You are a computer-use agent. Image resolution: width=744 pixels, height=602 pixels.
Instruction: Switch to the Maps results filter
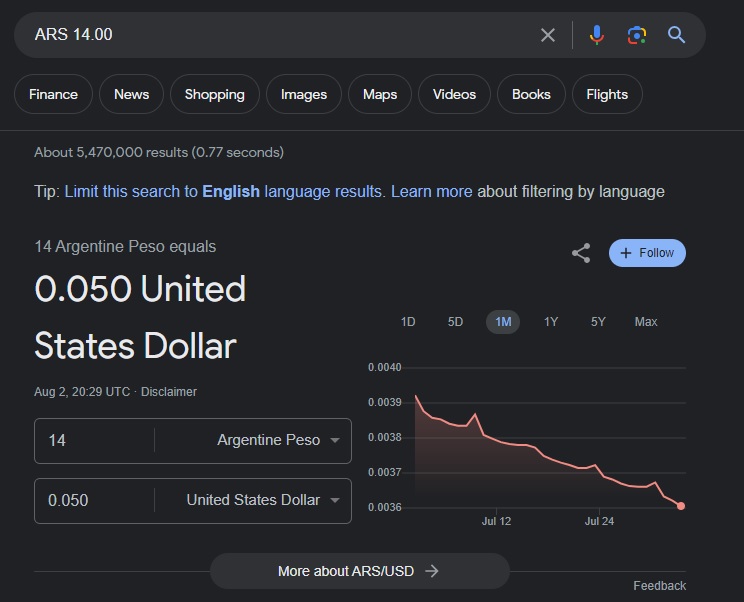380,94
